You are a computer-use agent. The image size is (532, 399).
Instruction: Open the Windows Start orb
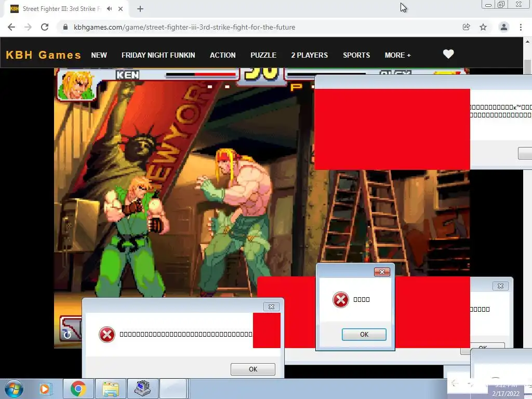(14, 389)
